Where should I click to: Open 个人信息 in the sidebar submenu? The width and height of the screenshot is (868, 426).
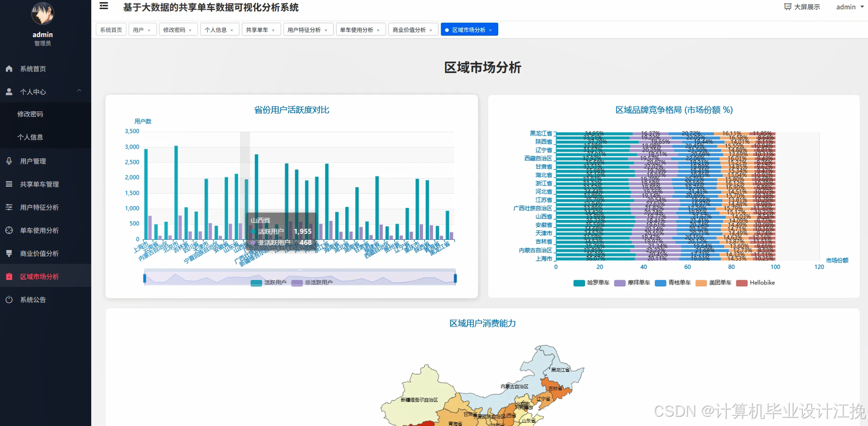[x=30, y=137]
